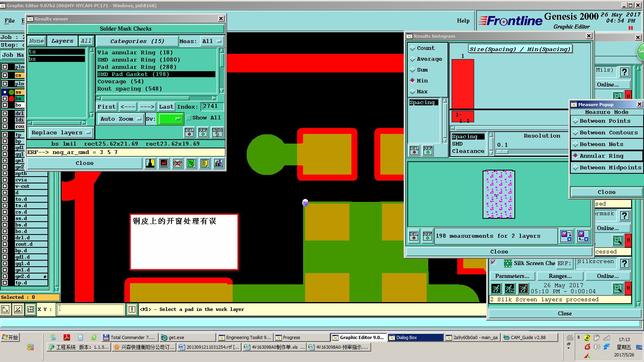The image size is (644, 362).
Task: Open the histogram chart icon in Results viewer
Action: click(x=219, y=163)
